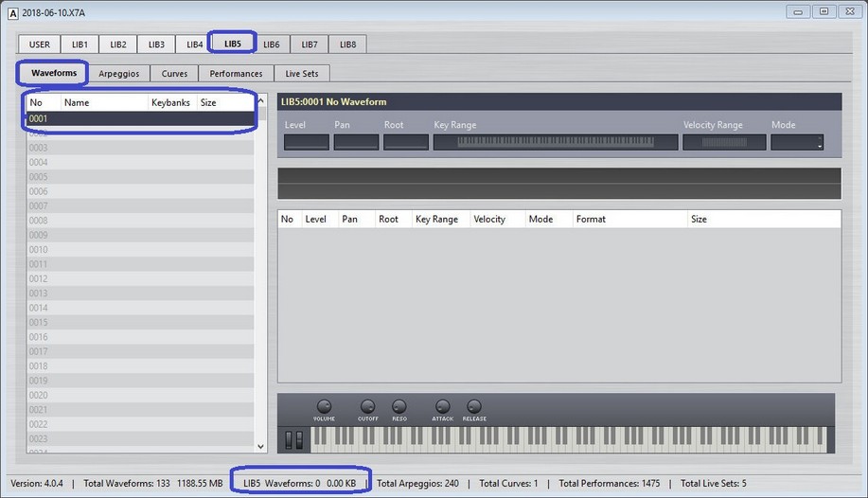This screenshot has height=498, width=868.
Task: Show the Live Sets tab
Action: pyautogui.click(x=302, y=74)
